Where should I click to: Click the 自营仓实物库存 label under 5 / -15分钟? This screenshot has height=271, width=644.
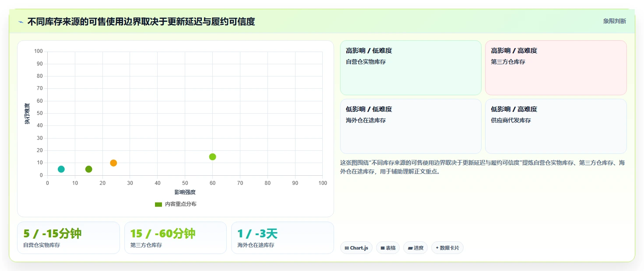click(42, 245)
